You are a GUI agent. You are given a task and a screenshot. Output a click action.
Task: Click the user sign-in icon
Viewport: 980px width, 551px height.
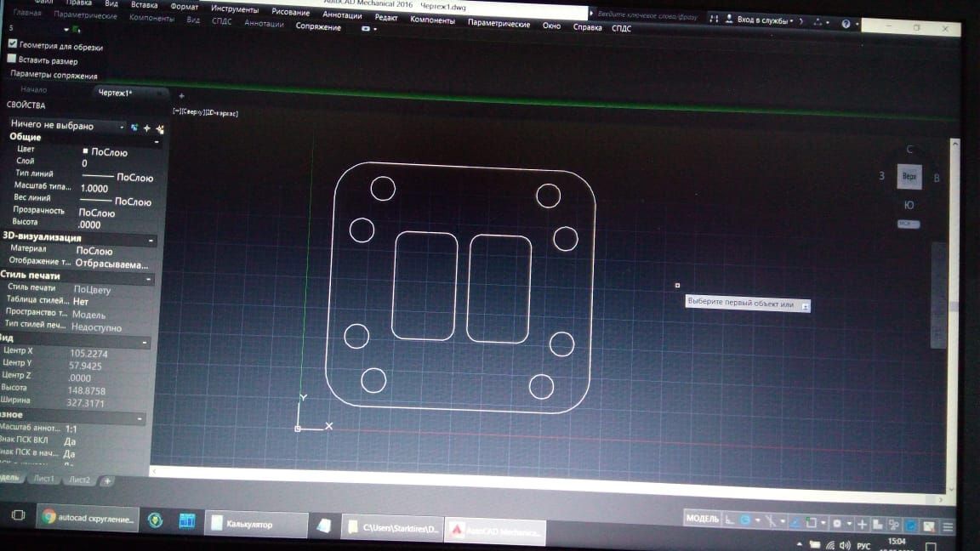(729, 20)
